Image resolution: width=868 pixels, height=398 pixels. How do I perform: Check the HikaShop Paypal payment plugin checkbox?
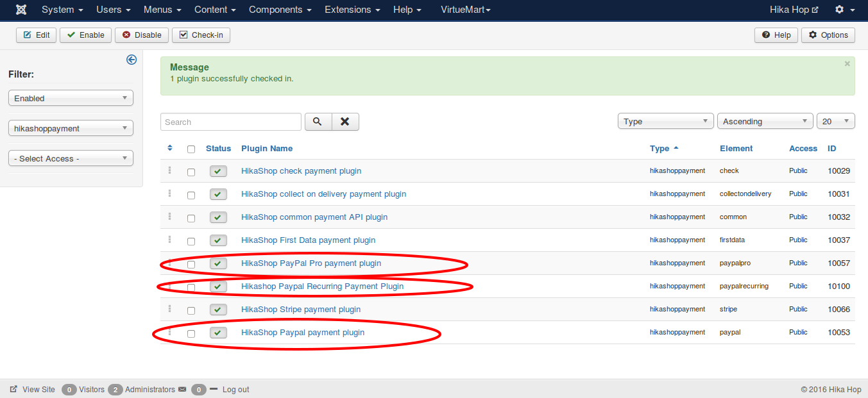pyautogui.click(x=191, y=334)
